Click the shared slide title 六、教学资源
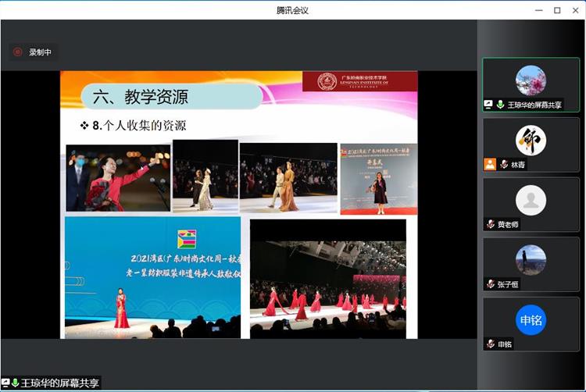 pyautogui.click(x=140, y=97)
